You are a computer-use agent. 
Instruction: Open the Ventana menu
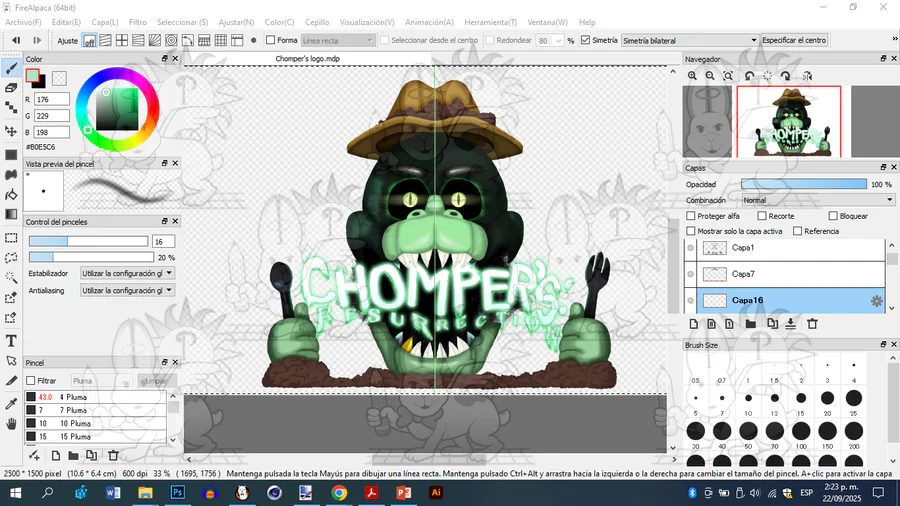548,22
